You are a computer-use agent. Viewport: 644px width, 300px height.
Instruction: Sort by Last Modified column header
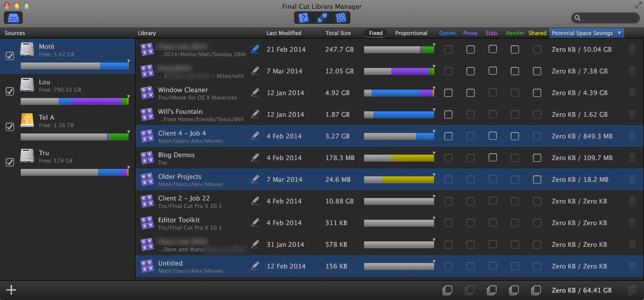284,33
